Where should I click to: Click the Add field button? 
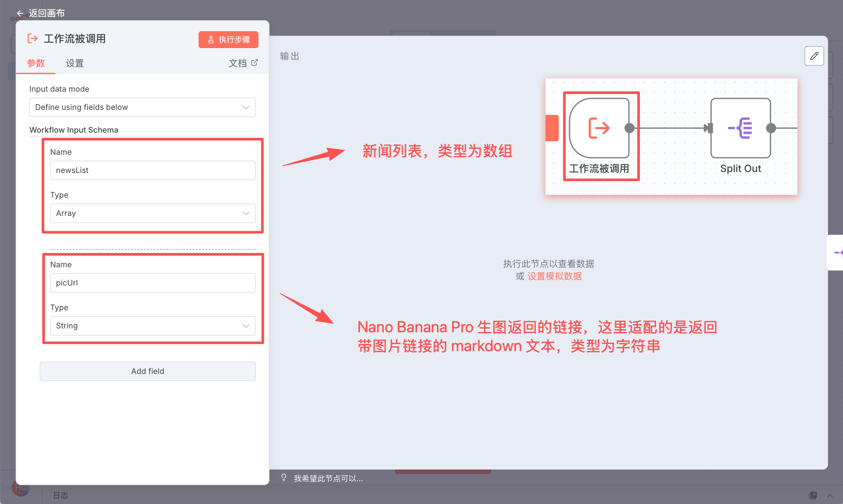147,371
